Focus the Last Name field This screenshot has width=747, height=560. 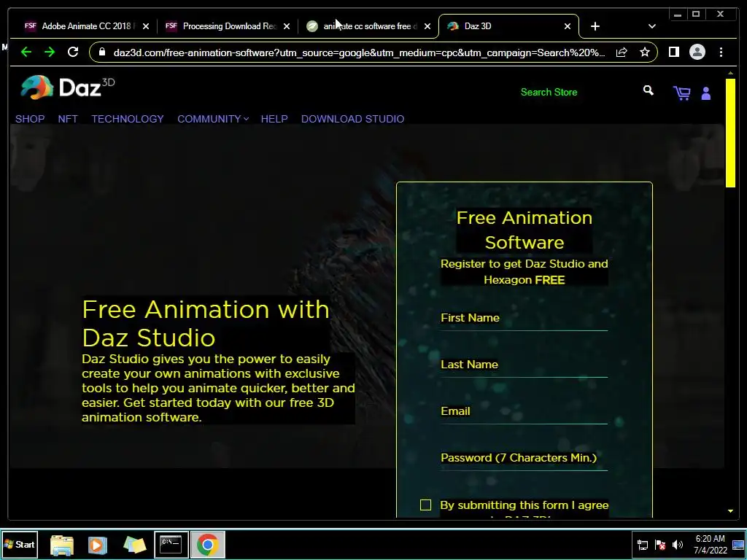pos(524,365)
